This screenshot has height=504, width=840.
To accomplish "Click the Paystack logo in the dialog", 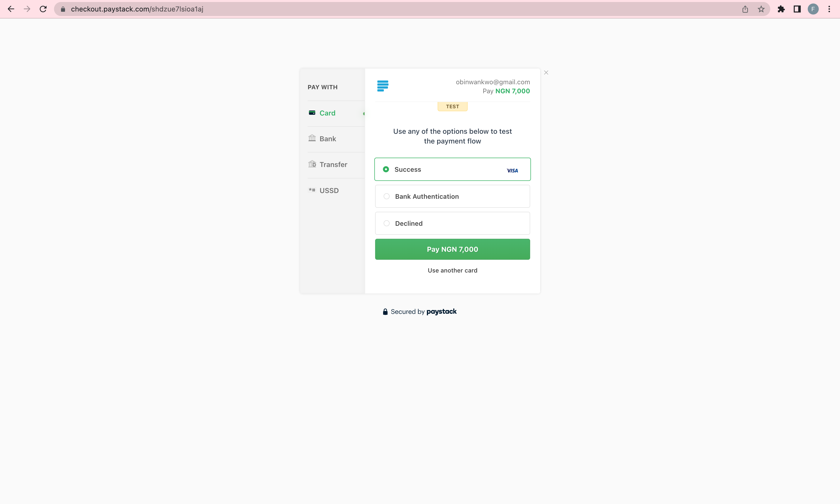I will [382, 85].
